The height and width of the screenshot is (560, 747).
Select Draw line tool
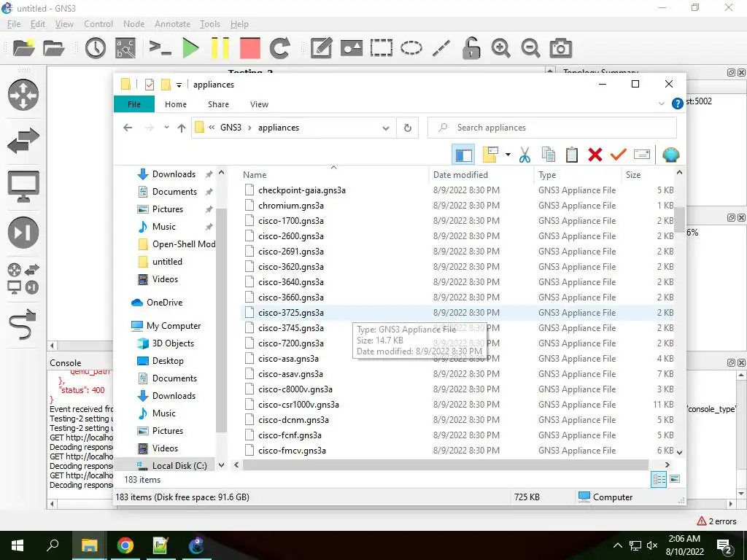pyautogui.click(x=441, y=48)
